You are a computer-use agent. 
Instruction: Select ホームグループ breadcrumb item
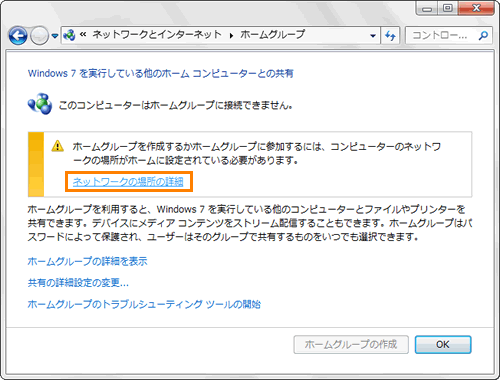pyautogui.click(x=272, y=34)
